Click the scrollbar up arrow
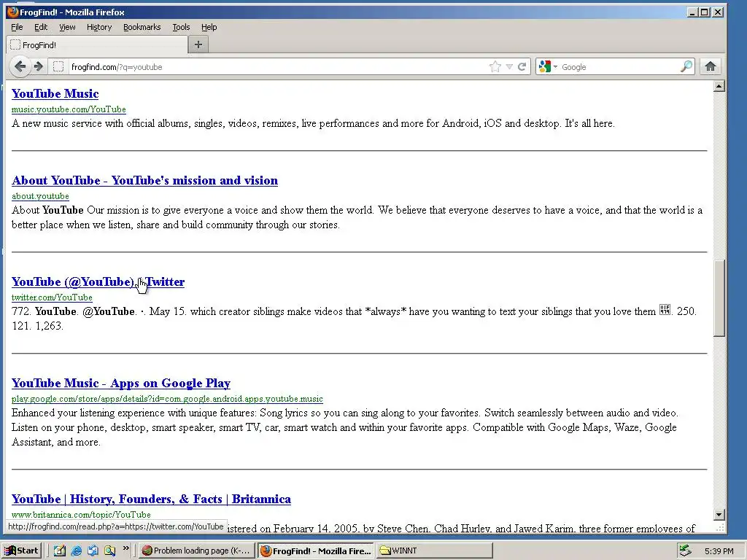The image size is (747, 560). [x=719, y=86]
